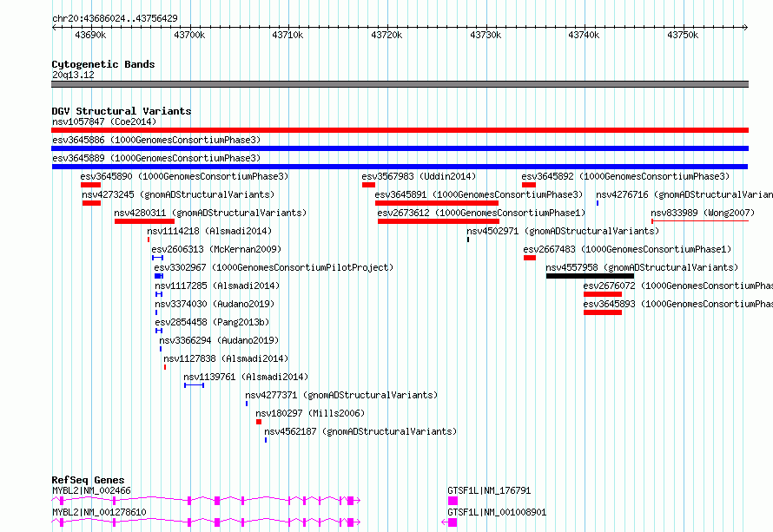
Task: Click the nsv1057847 (Coe2014) variant label
Action: pos(104,122)
